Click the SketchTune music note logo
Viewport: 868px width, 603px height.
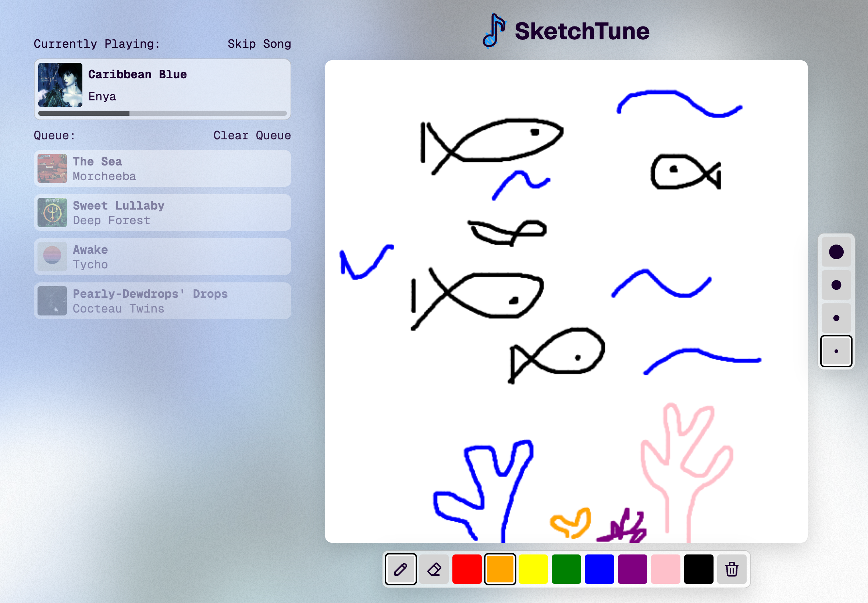[x=494, y=31]
